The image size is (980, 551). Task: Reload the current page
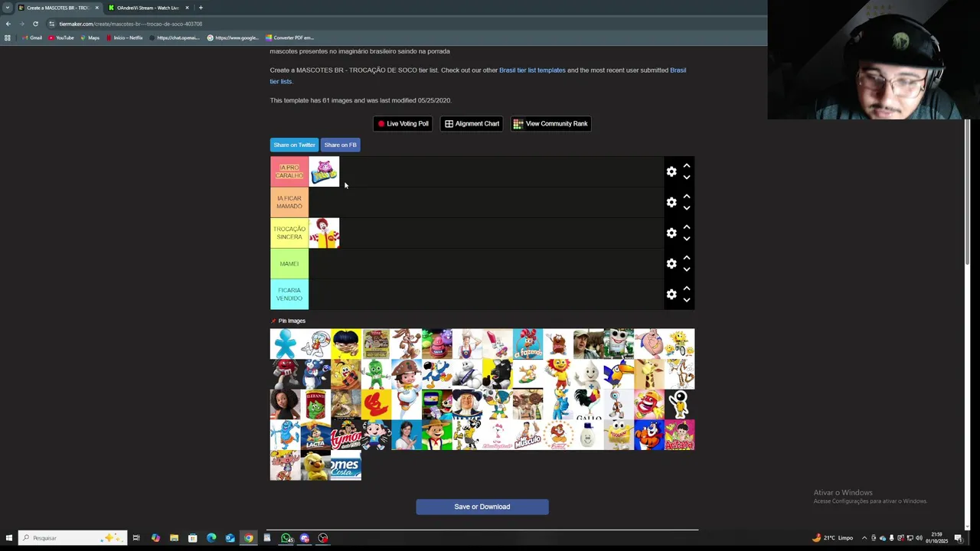[35, 24]
